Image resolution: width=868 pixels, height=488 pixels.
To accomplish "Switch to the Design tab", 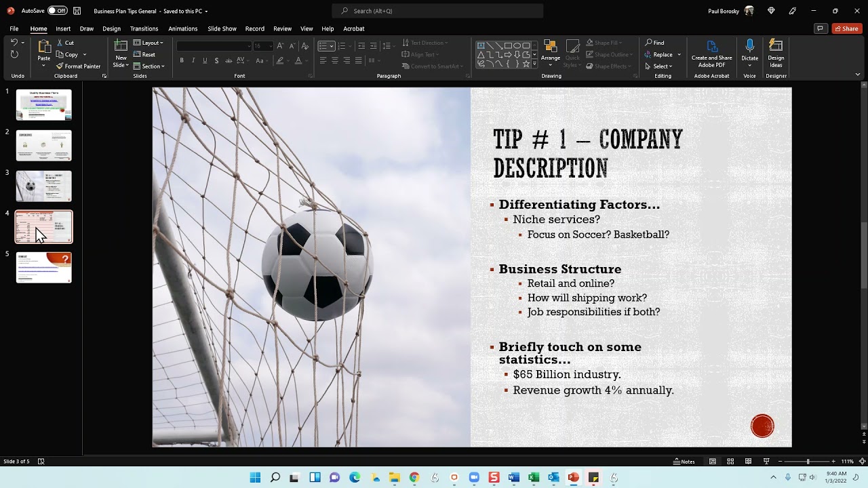I will point(111,28).
